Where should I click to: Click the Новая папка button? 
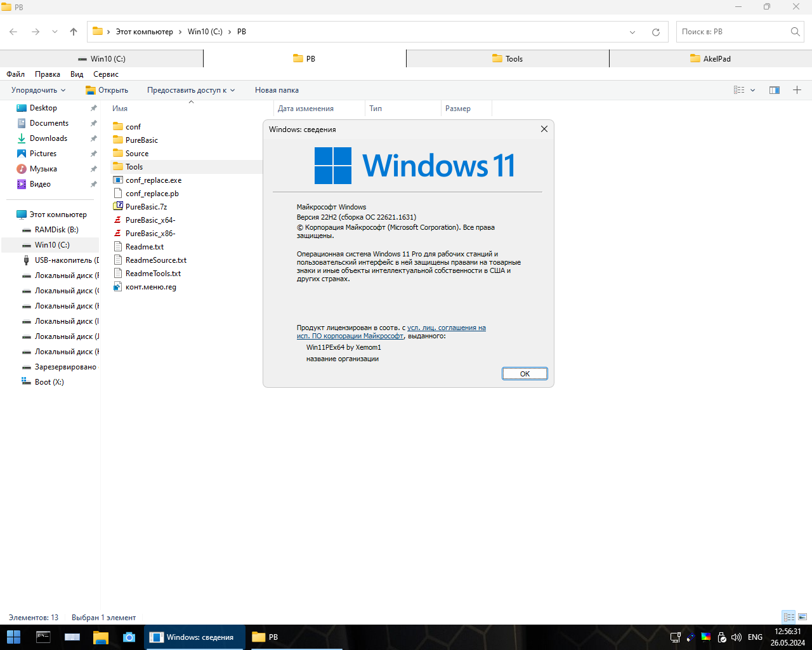pyautogui.click(x=277, y=90)
